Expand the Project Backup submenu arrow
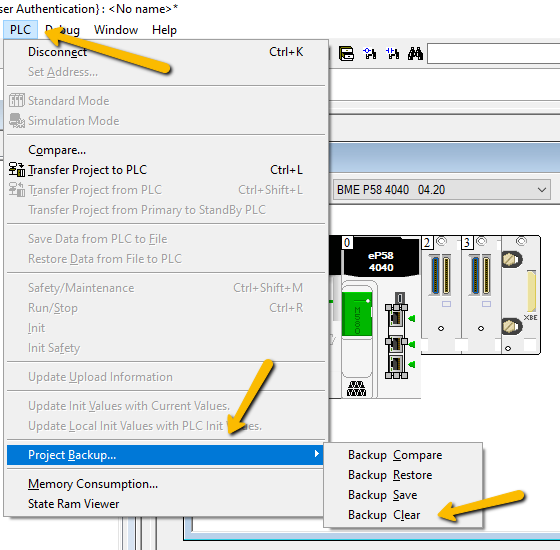 (316, 454)
